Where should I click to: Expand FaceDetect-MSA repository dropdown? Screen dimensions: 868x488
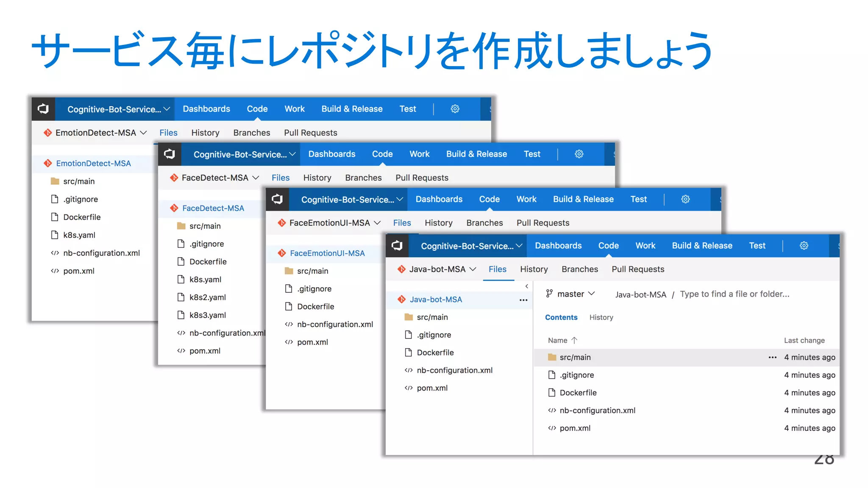256,177
